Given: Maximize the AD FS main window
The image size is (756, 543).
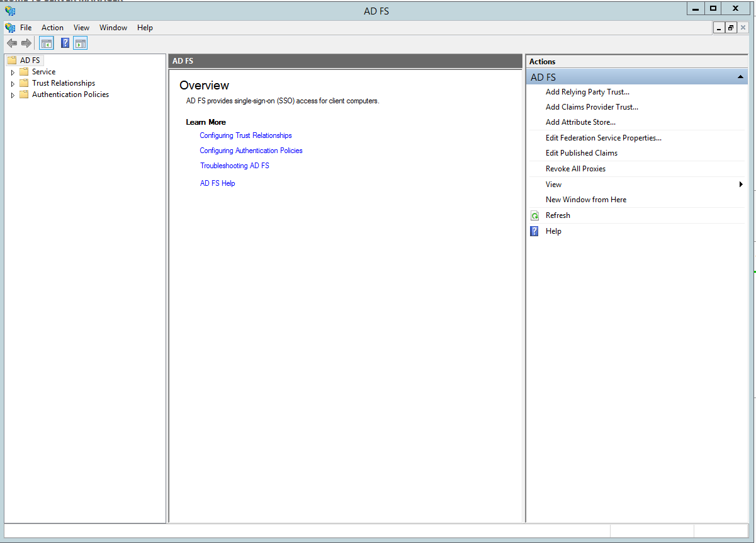Looking at the screenshot, I should (713, 9).
